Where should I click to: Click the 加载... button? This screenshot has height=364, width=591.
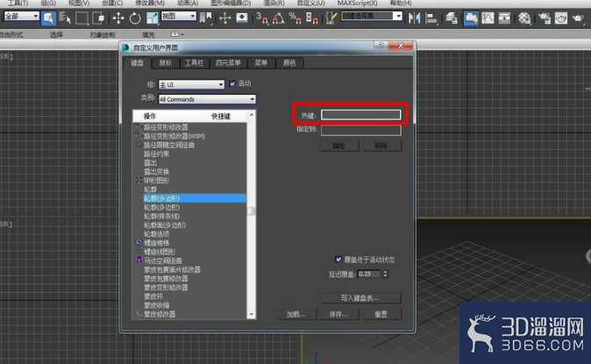point(297,314)
